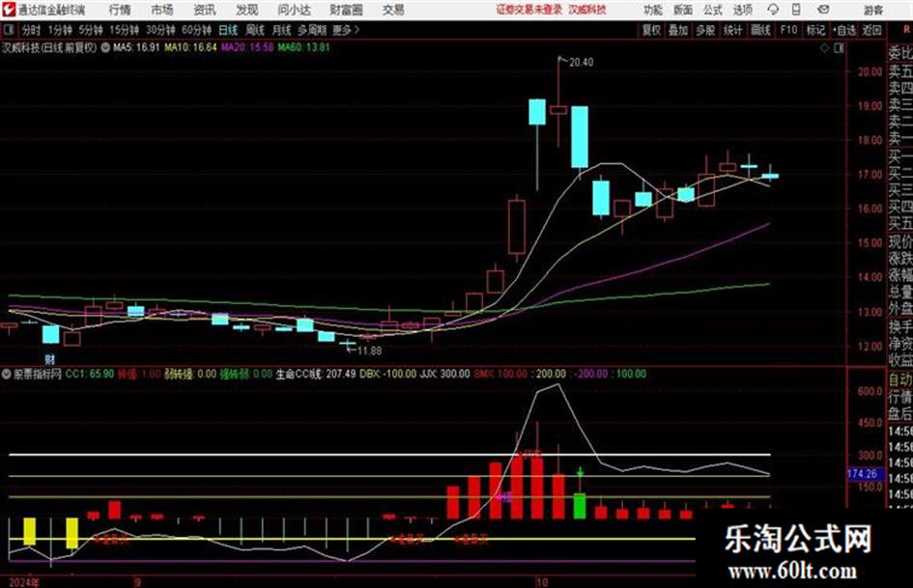Click the 汉威科技 link in title bar
This screenshot has height=588, width=913.
click(x=587, y=10)
